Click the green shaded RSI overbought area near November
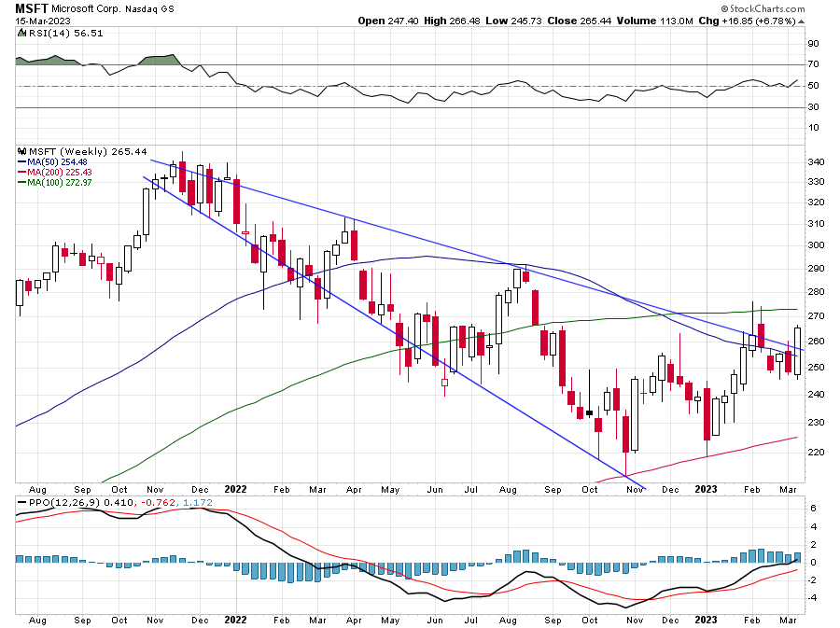Viewport: 840px width, 628px height. 160,60
